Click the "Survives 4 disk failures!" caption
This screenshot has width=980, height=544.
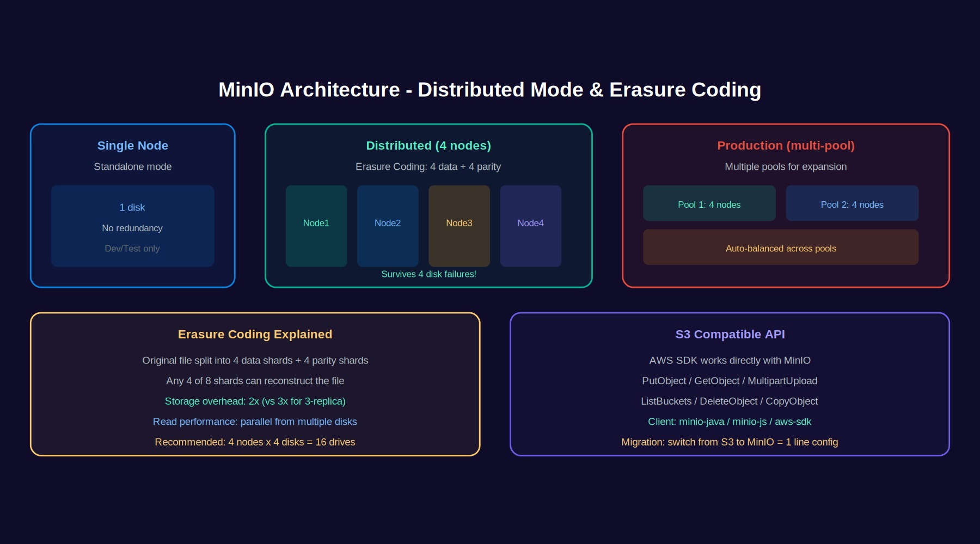[428, 274]
